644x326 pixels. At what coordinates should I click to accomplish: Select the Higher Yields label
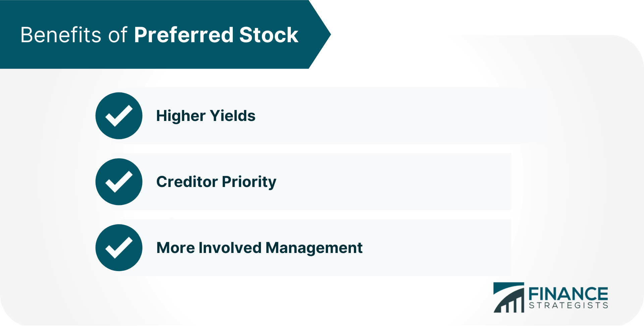[206, 116]
